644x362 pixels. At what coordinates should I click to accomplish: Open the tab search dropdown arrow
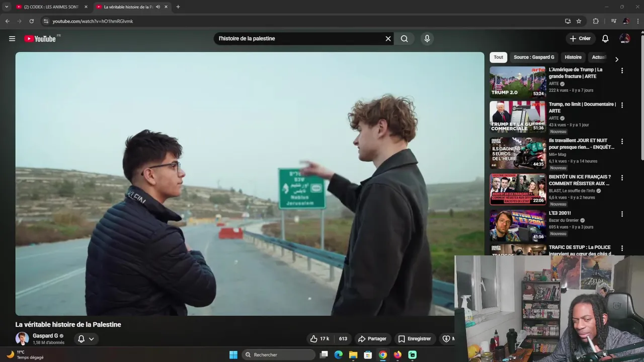click(7, 7)
